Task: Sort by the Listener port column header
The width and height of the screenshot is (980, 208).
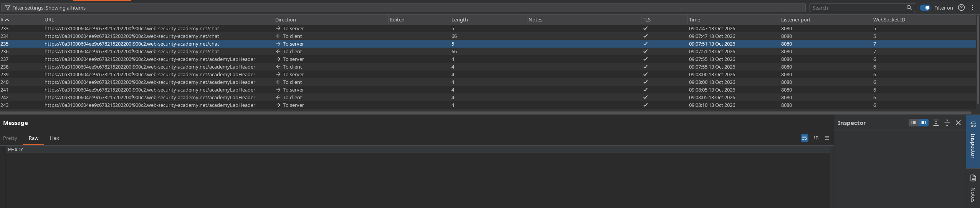Action: coord(825,20)
